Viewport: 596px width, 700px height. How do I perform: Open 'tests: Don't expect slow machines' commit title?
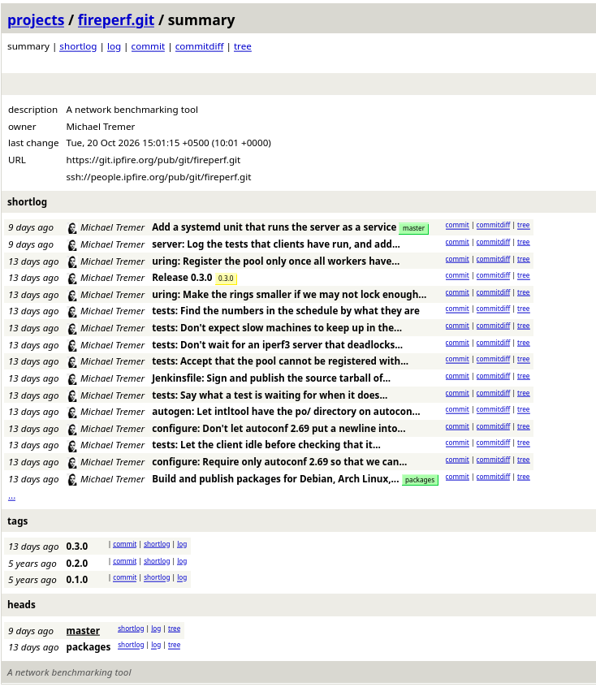[277, 328]
